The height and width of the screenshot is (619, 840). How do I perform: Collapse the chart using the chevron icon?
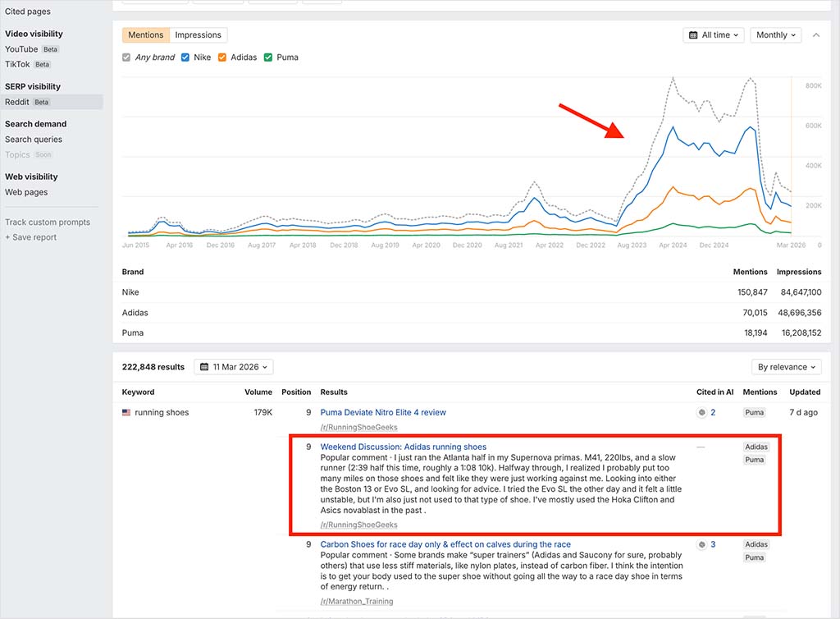[815, 34]
